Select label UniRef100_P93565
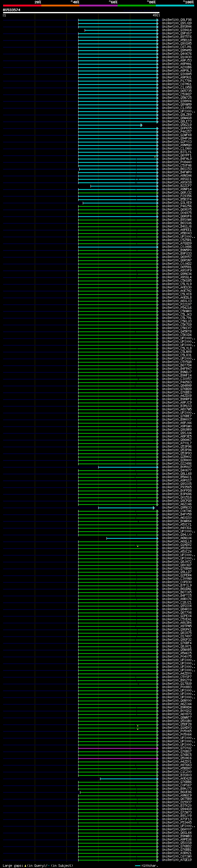Image resolution: width=197 pixels, height=868 pixels. coord(177,487)
